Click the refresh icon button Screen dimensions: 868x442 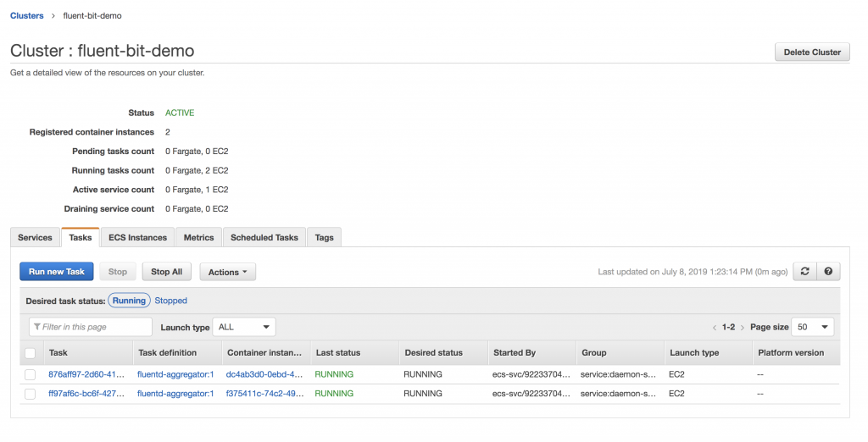click(805, 272)
